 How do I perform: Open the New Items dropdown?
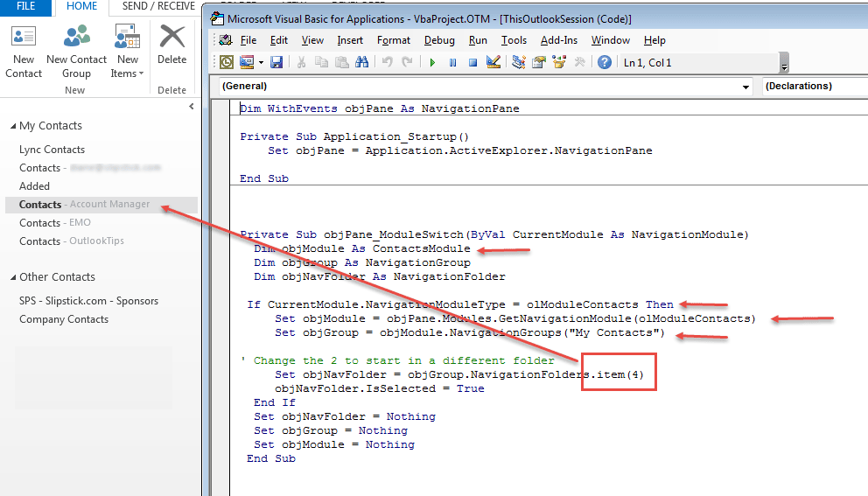tap(128, 52)
